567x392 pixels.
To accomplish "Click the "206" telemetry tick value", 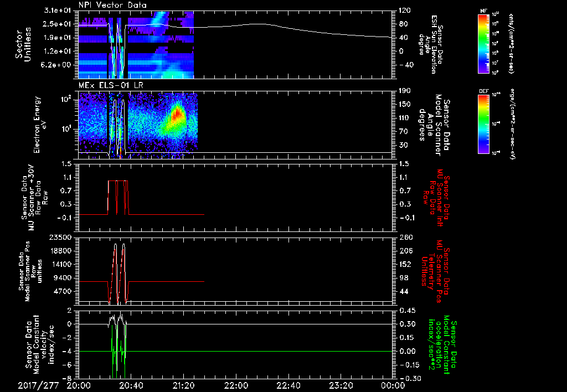I will (405, 251).
